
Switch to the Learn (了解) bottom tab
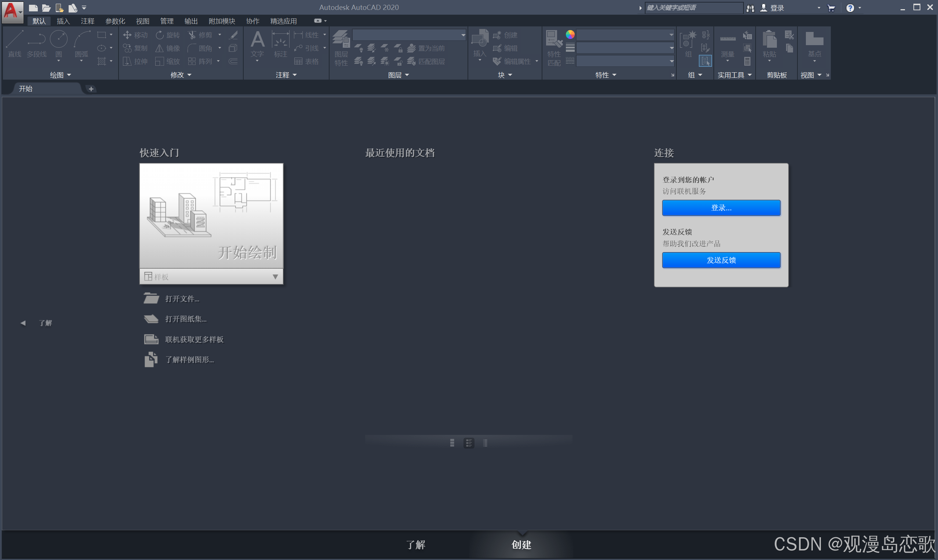(x=415, y=545)
